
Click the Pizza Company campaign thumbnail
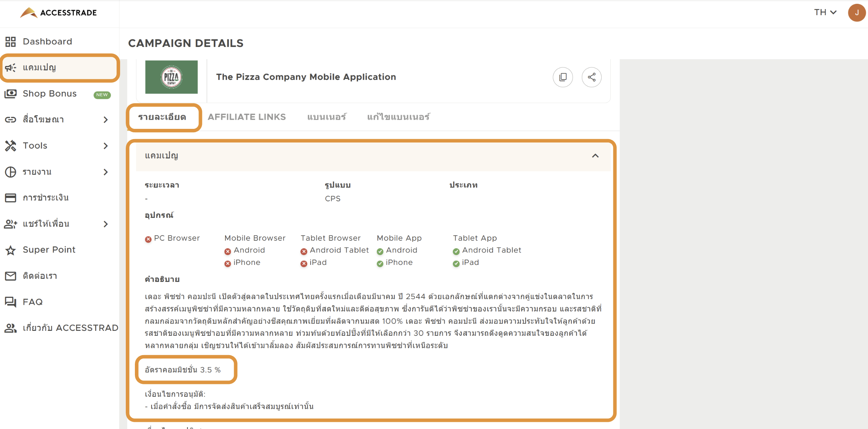point(171,77)
